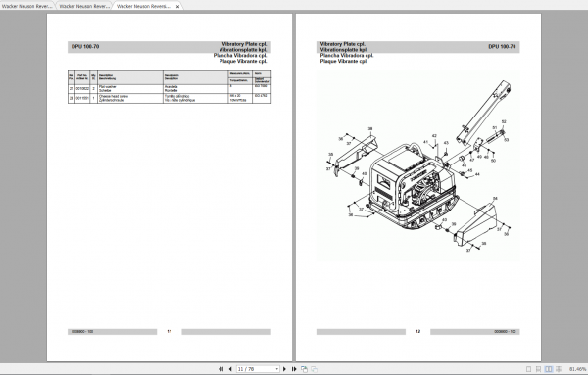Go to the first page
The height and width of the screenshot is (375, 588).
(x=220, y=369)
